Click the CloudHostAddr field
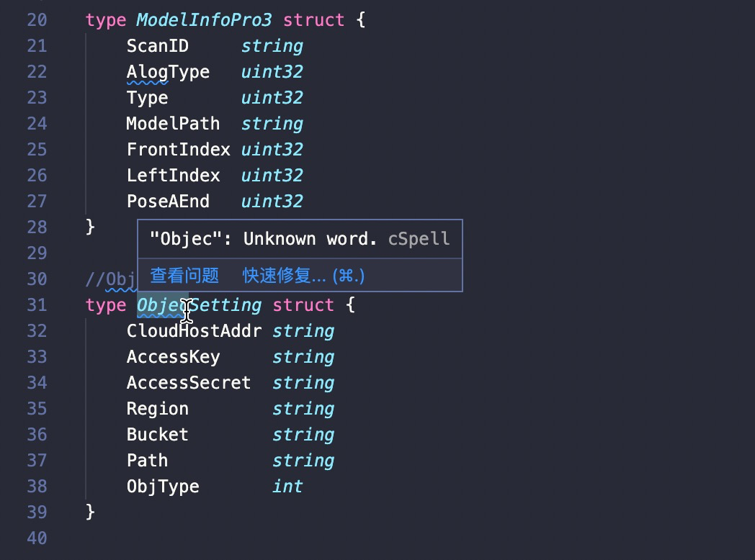The image size is (755, 560). tap(194, 331)
